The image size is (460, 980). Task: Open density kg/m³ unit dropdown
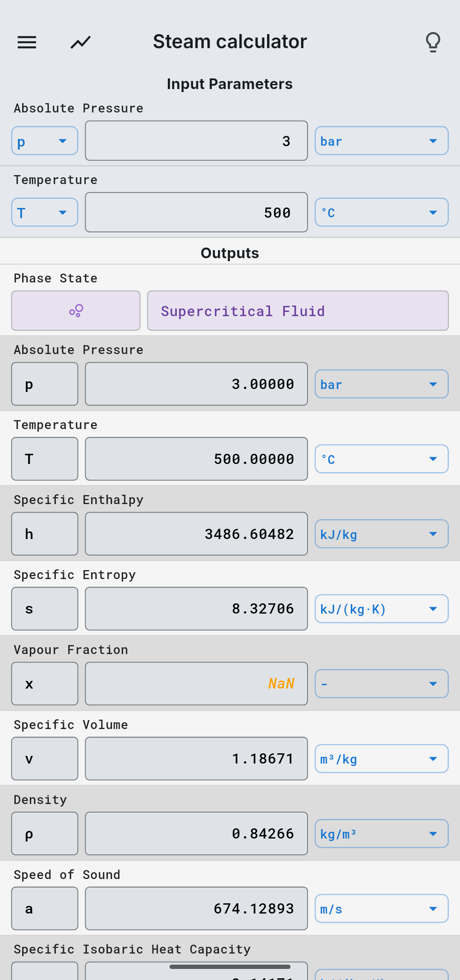pos(382,834)
